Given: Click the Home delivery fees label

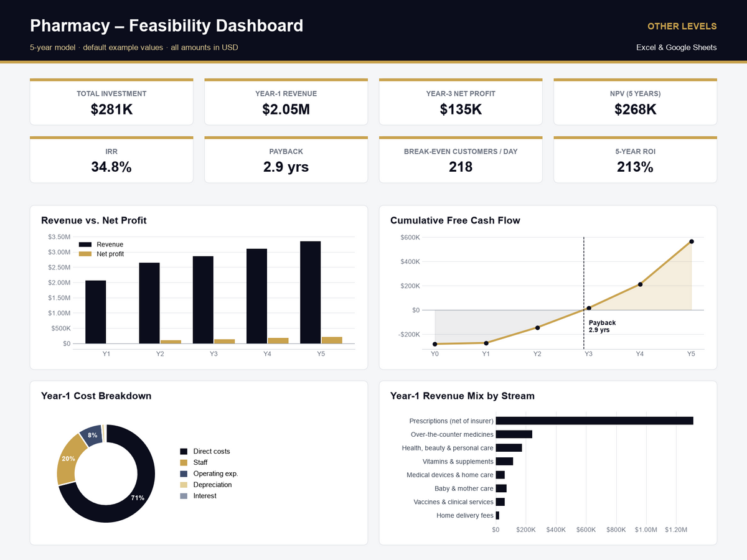Looking at the screenshot, I should tap(465, 515).
